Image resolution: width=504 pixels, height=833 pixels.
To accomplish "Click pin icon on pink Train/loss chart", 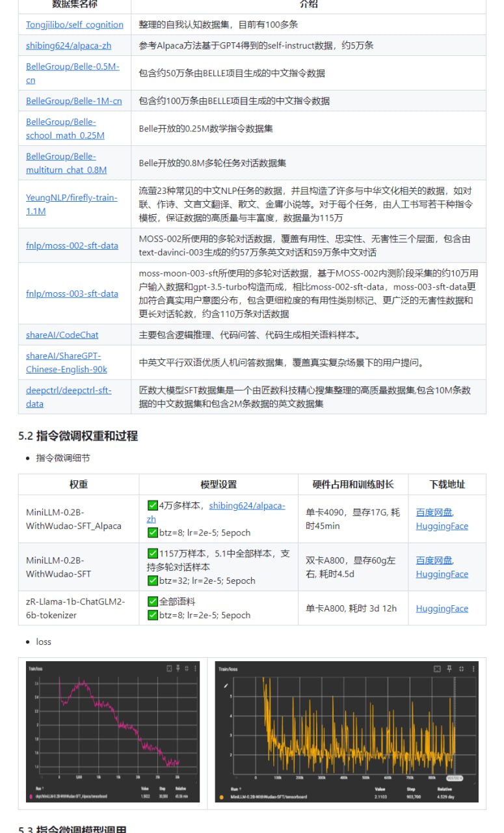I will click(178, 668).
